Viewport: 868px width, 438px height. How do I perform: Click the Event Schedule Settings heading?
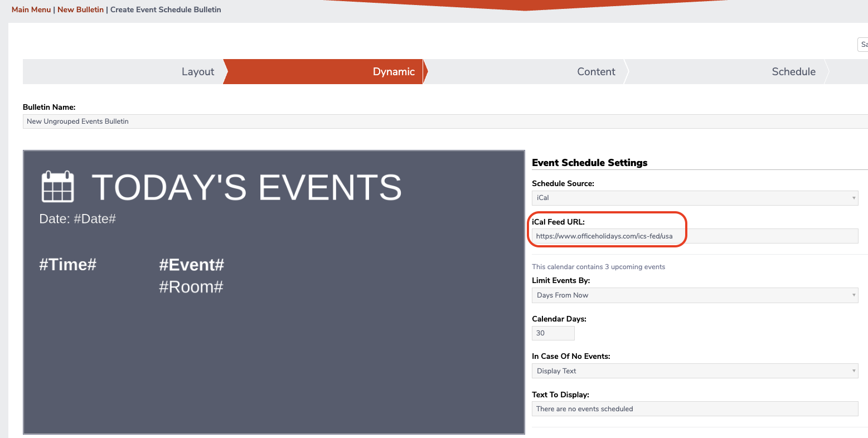pyautogui.click(x=590, y=163)
